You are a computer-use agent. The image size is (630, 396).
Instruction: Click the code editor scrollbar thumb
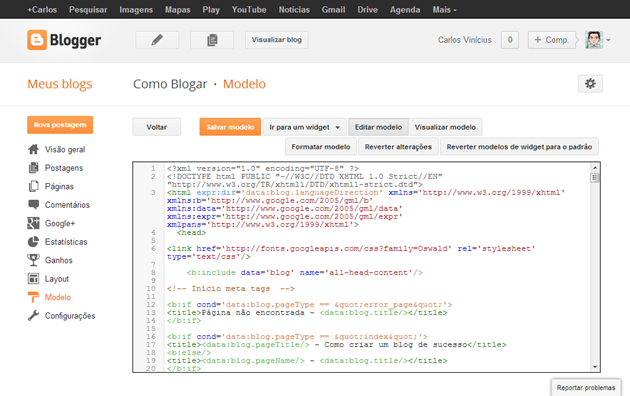click(595, 178)
